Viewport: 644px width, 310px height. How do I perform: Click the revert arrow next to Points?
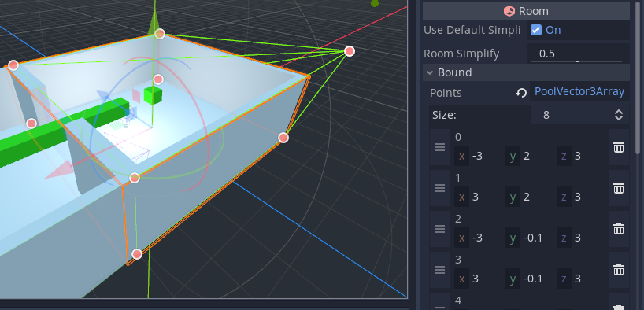[x=521, y=93]
